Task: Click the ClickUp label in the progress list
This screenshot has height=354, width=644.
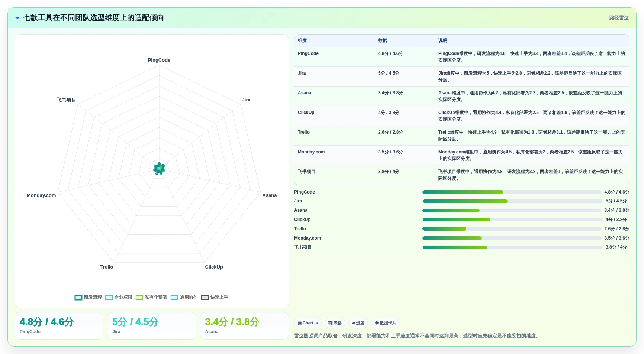Action: click(302, 220)
